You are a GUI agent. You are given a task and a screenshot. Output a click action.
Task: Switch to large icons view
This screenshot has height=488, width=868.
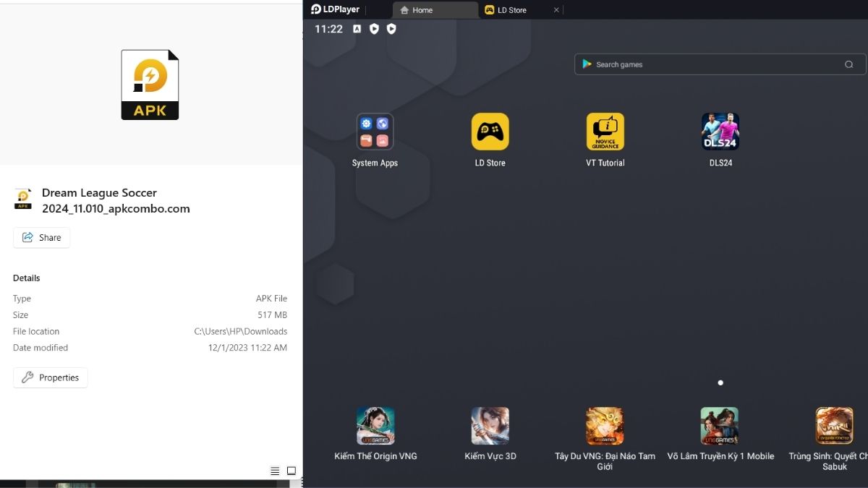(292, 471)
